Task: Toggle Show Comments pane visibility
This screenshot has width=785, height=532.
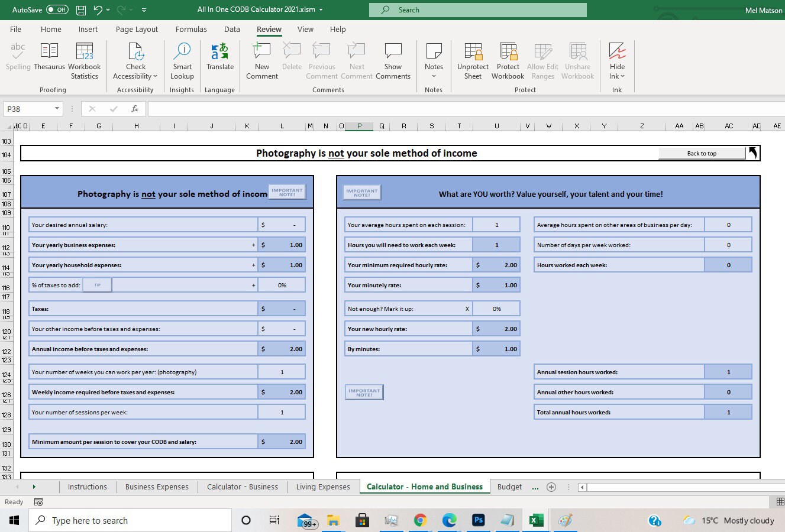Action: pyautogui.click(x=393, y=59)
